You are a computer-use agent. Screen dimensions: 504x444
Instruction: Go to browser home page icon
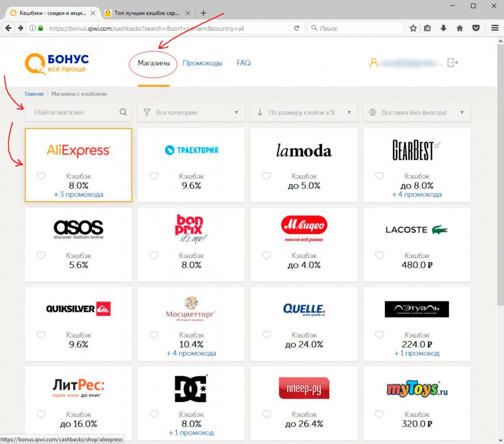[460, 28]
